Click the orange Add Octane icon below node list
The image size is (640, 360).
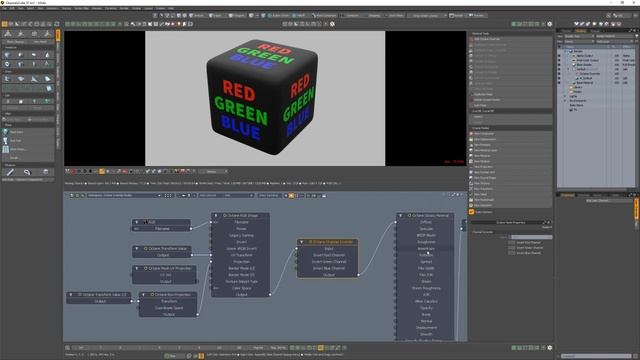point(471,212)
